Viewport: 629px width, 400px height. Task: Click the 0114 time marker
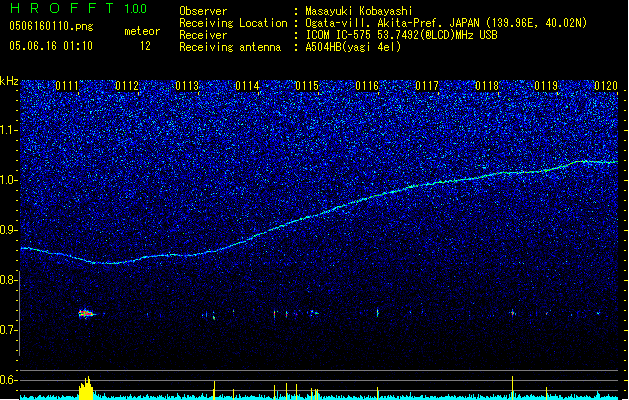247,86
